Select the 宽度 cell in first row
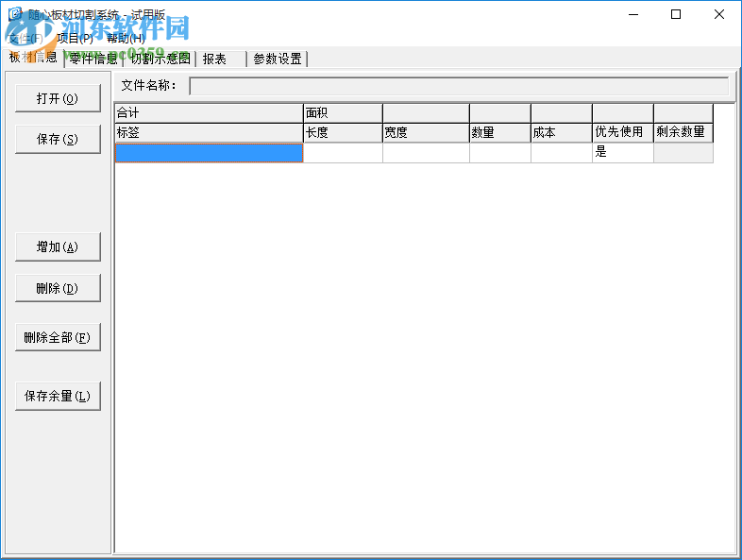742x560 pixels. pyautogui.click(x=426, y=153)
